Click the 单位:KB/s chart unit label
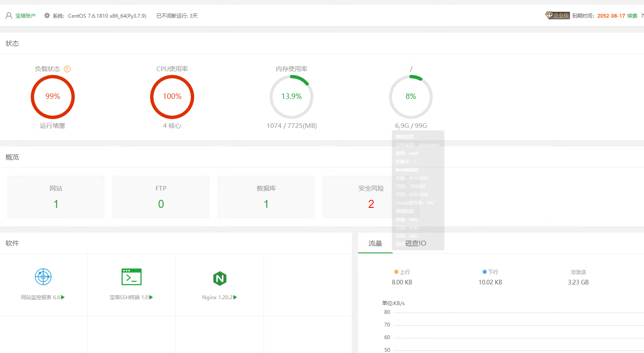Viewport: 644px width, 353px height. 393,303
